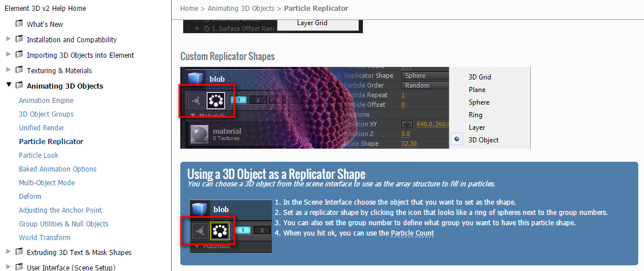Select 3D Grid in shape list
Viewport: 644px width, 271px height.
pos(480,77)
